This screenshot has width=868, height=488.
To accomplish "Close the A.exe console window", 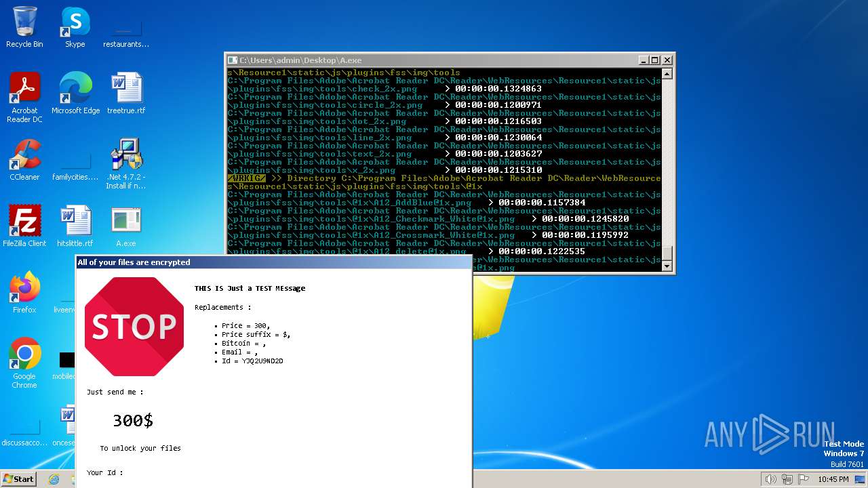I will 667,60.
